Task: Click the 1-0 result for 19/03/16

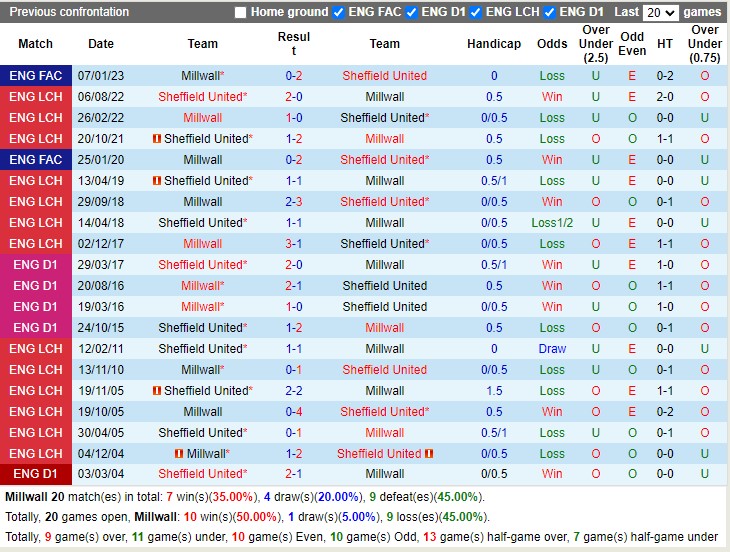Action: pos(294,307)
